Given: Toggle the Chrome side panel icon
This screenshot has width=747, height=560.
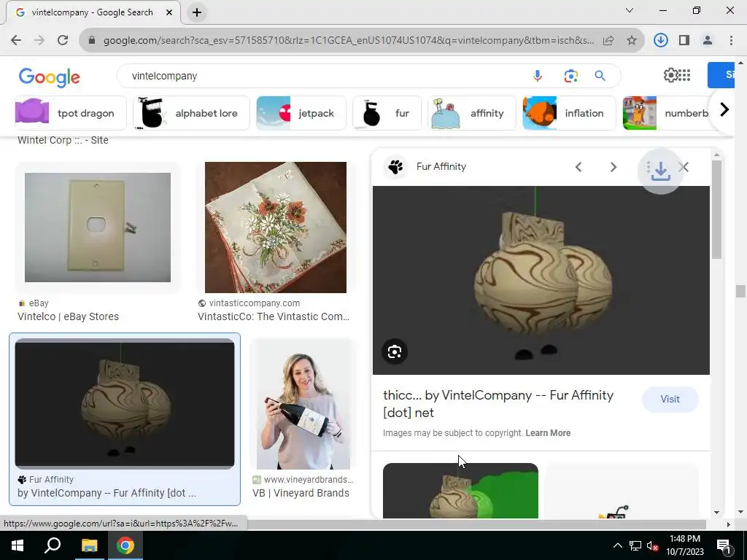Looking at the screenshot, I should coord(684,40).
